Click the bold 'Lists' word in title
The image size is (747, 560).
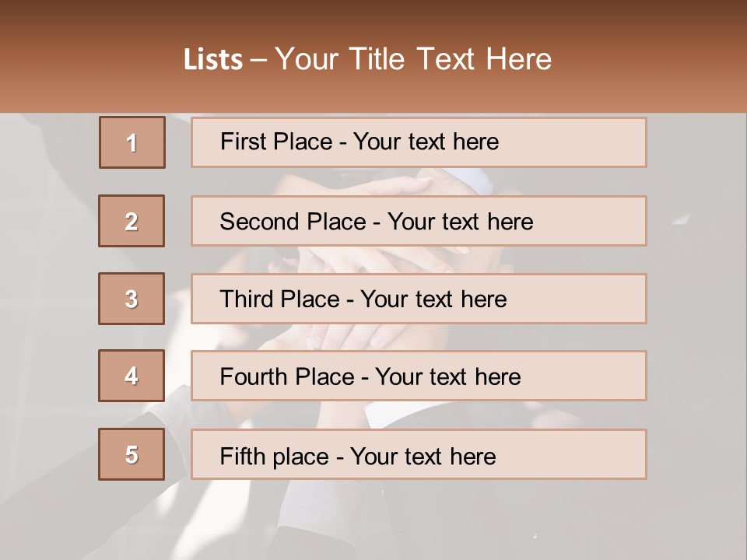(x=213, y=60)
